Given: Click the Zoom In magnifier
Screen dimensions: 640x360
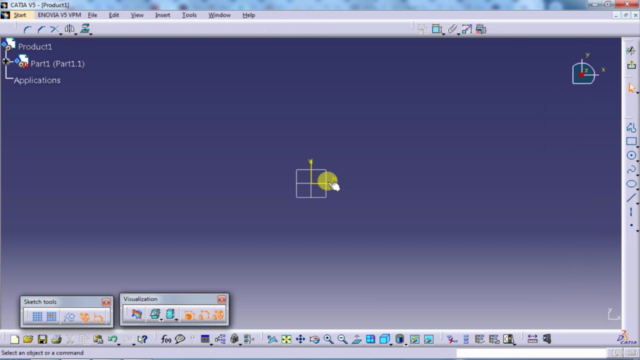Looking at the screenshot, I should point(328,339).
